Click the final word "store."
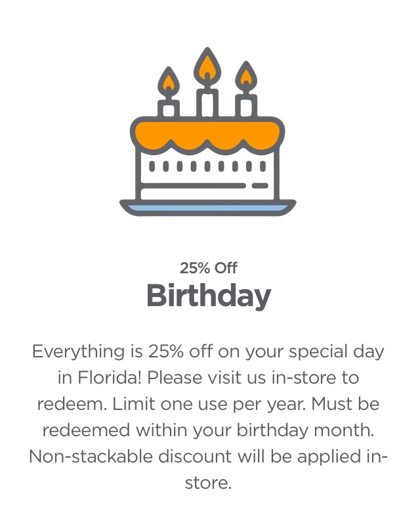This screenshot has height=519, width=420. (208, 483)
